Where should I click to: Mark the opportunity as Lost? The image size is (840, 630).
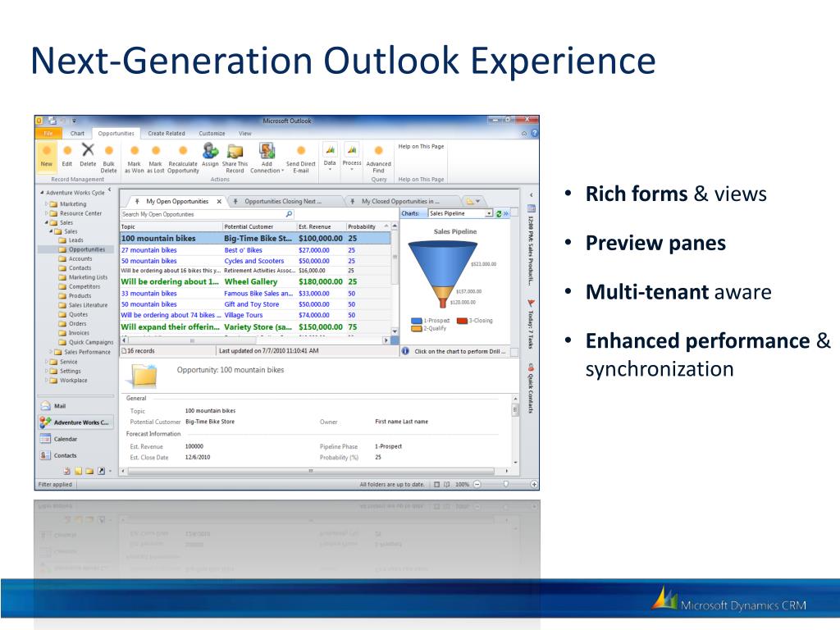tap(156, 151)
